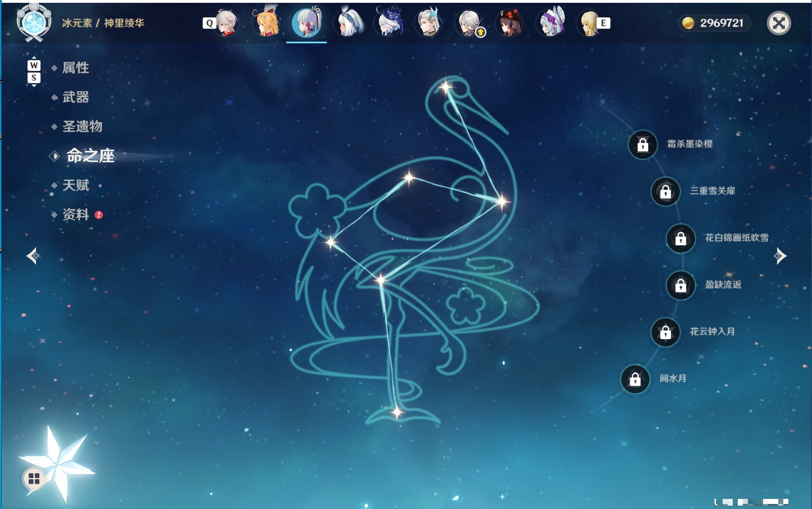
Task: Select the avatar with red-flower black hat
Action: click(x=511, y=23)
